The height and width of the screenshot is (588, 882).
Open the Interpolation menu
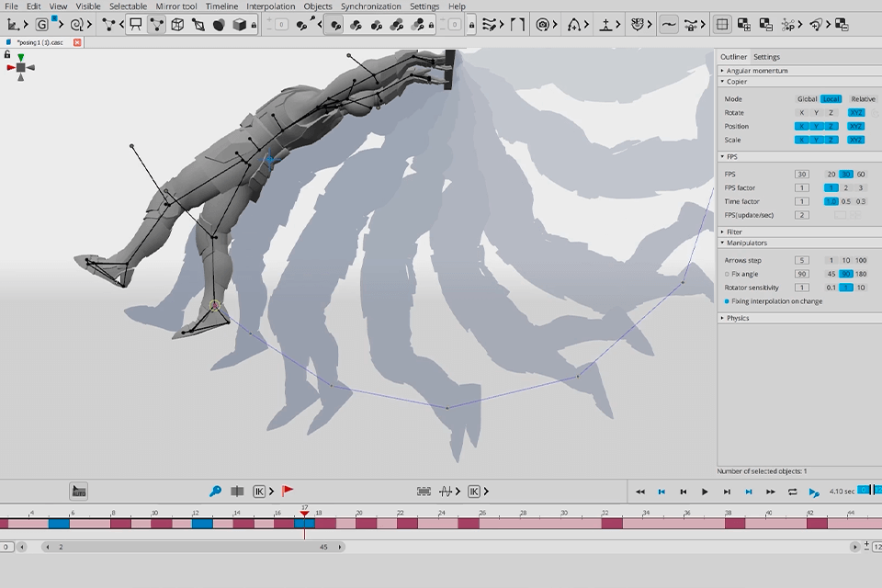pyautogui.click(x=270, y=6)
